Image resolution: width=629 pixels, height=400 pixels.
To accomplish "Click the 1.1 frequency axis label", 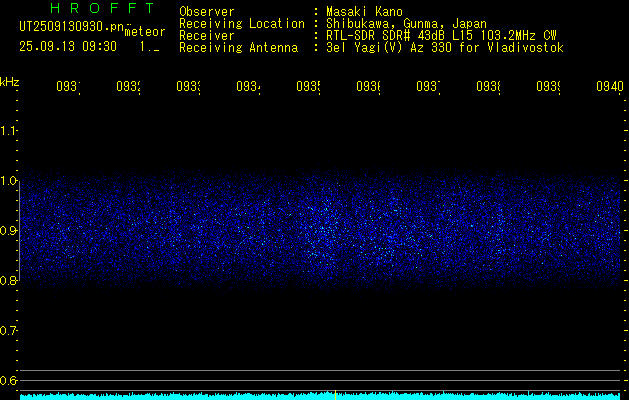I will pos(8,131).
